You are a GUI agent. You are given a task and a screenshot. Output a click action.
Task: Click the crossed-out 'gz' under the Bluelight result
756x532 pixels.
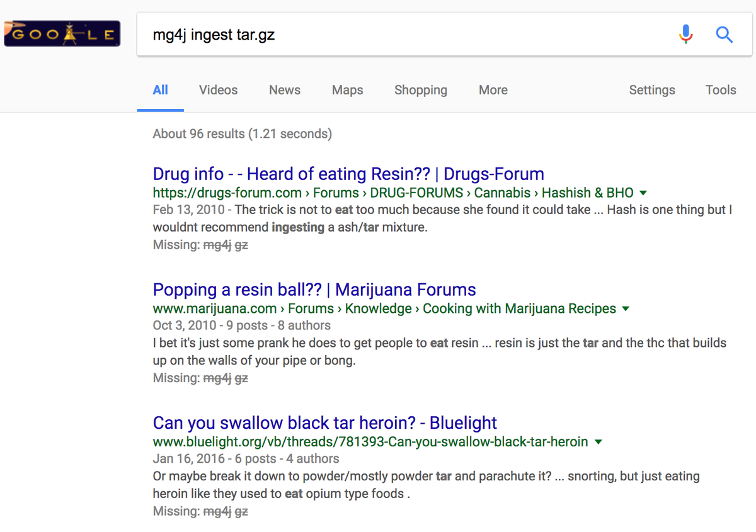(241, 512)
